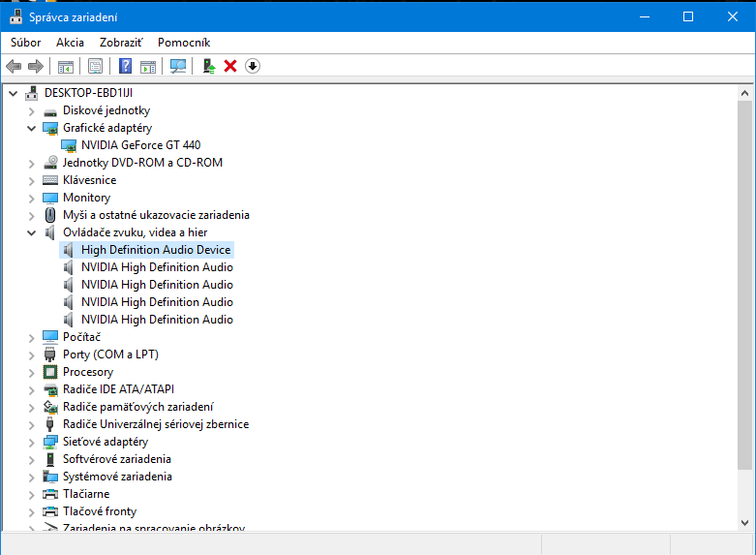Expand the Diskové jednotky category
Image resolution: width=756 pixels, height=555 pixels.
coord(32,110)
